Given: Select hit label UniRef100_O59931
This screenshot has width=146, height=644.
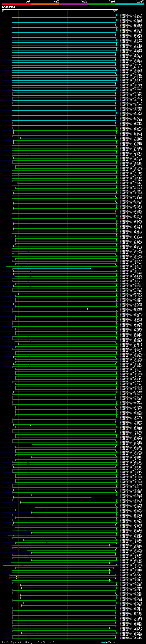Looking at the screenshot, I should pos(131,597).
